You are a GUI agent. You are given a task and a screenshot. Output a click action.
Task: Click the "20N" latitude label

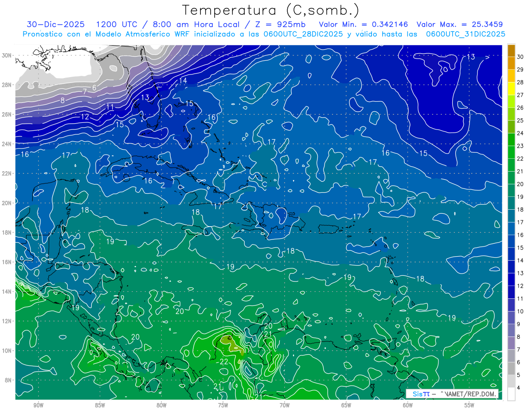click(x=7, y=203)
